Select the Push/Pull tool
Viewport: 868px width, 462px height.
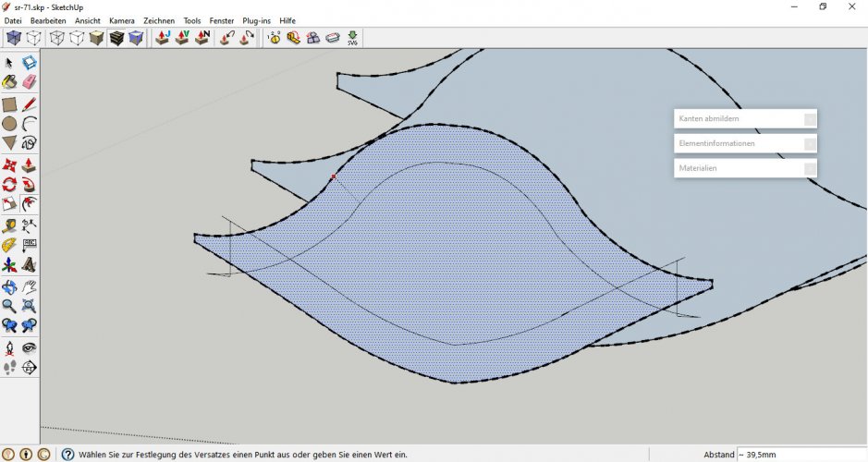coord(30,165)
